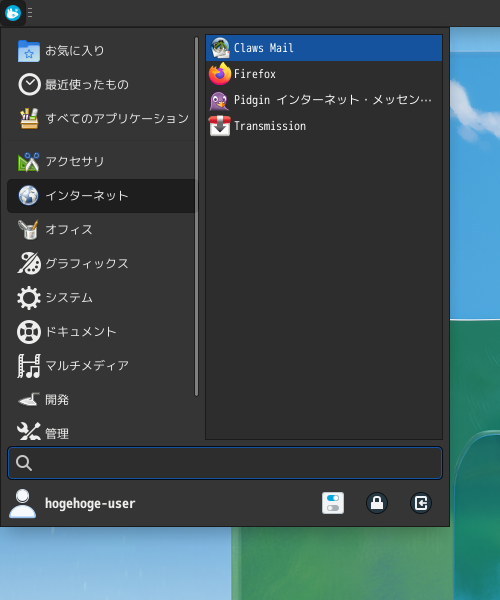Launch Claws Mail from the list
500x600 pixels.
(324, 48)
